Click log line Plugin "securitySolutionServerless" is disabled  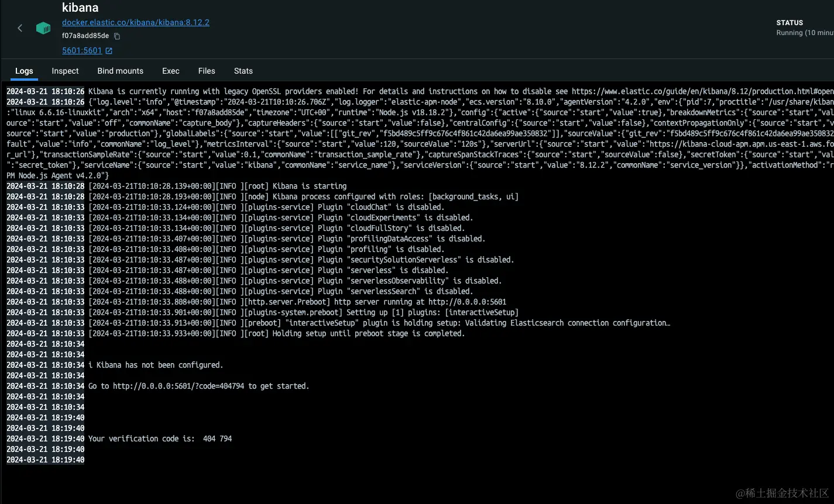[x=260, y=260]
